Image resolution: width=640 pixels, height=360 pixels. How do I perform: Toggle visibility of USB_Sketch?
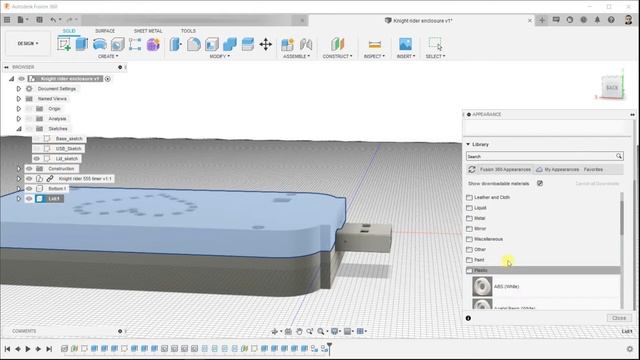[37, 149]
